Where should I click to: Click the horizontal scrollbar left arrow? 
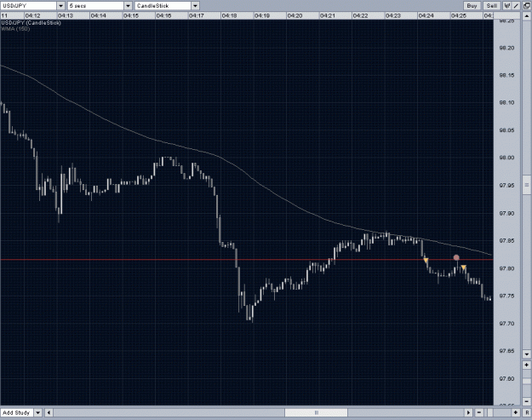tap(49, 412)
